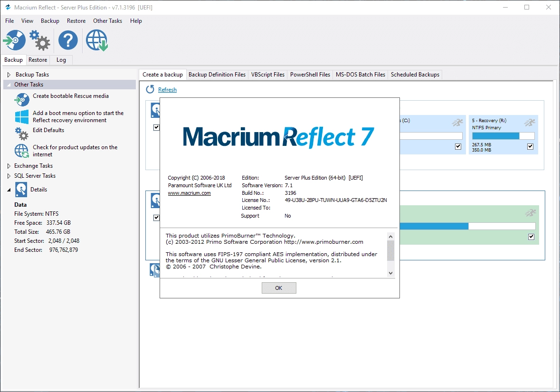Open the Restore menu

(x=76, y=21)
